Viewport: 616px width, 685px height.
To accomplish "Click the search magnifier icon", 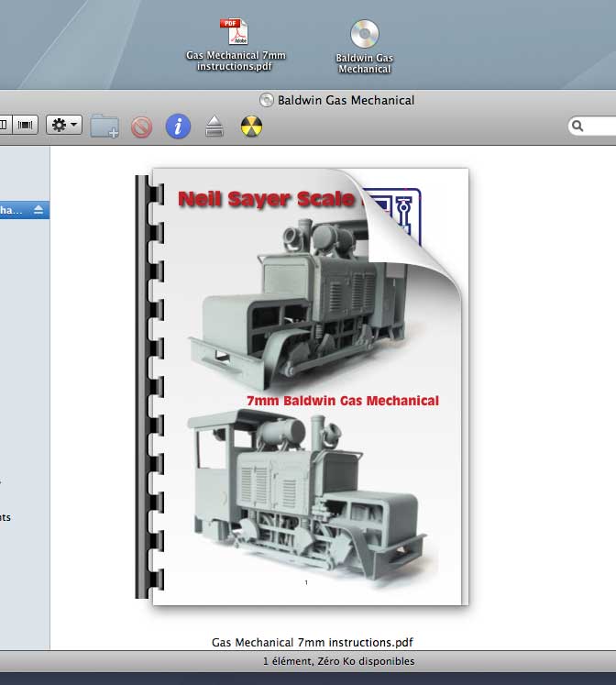I will [577, 126].
